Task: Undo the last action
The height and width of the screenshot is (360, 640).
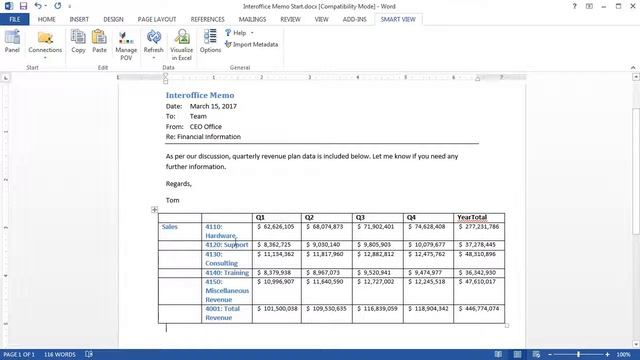Action: 38,6
